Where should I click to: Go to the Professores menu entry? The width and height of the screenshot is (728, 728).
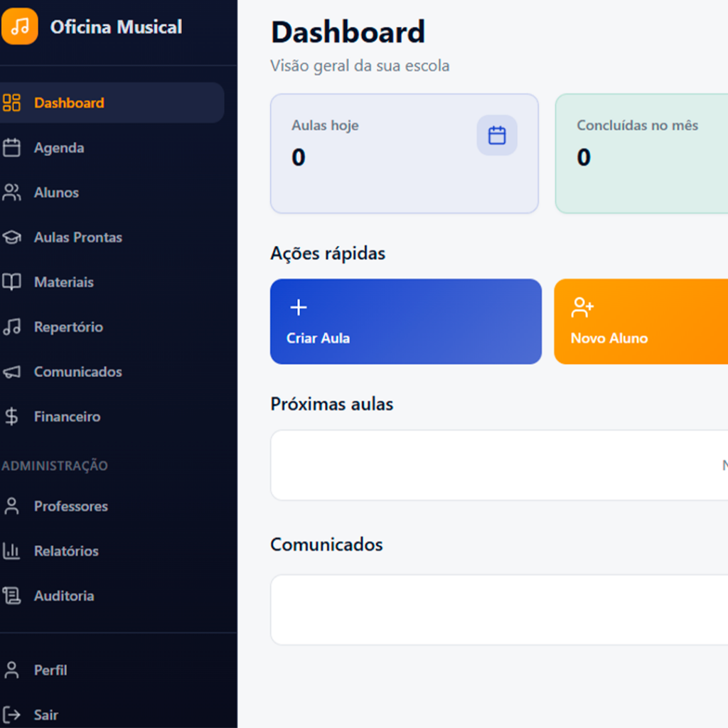[70, 506]
